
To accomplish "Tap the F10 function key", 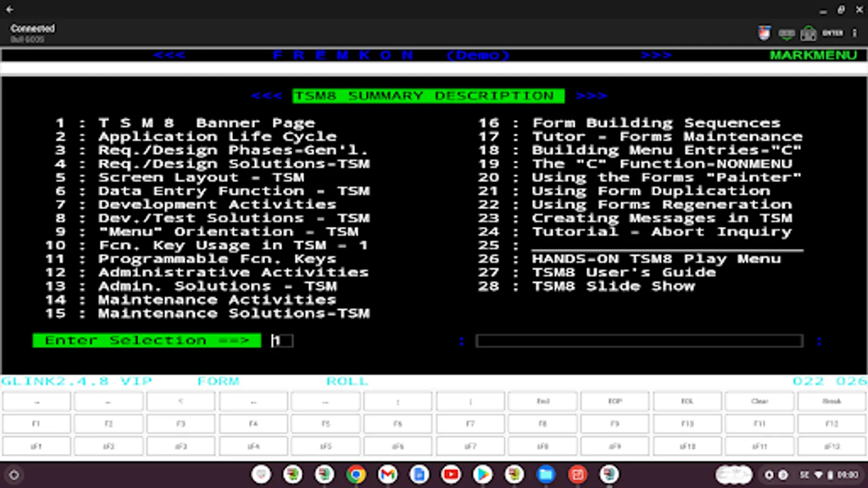I will tap(687, 423).
